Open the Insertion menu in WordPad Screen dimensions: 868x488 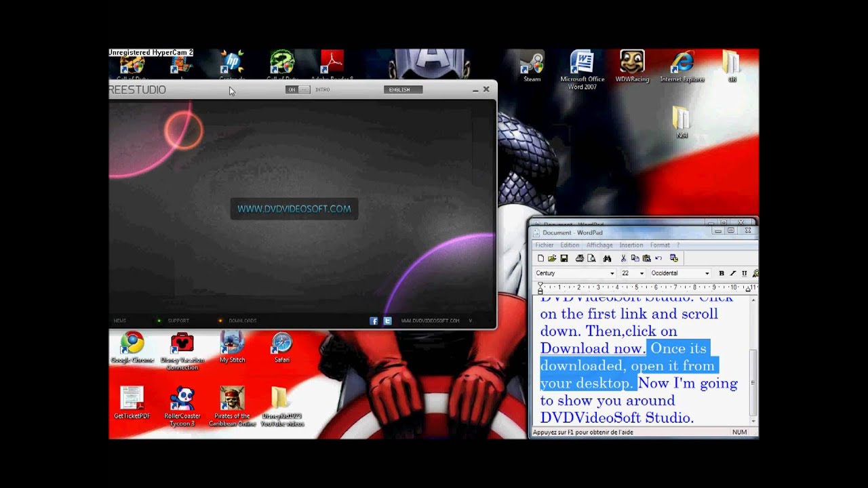[x=631, y=245]
